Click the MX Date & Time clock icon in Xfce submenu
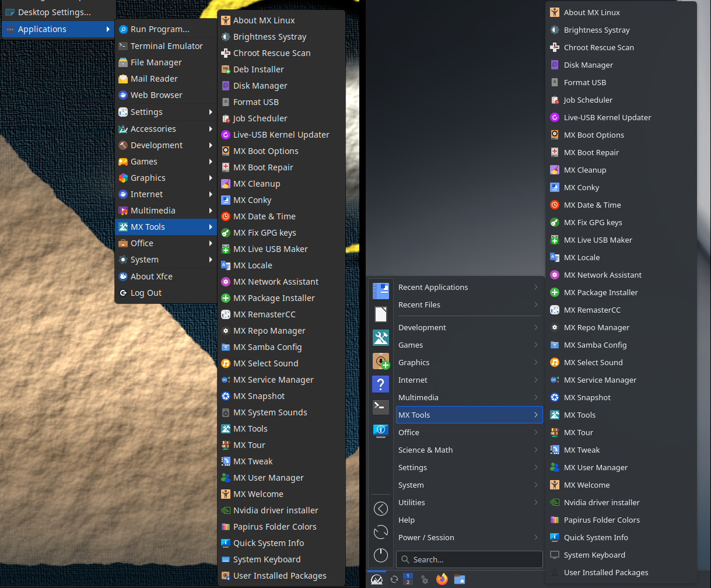 (226, 216)
